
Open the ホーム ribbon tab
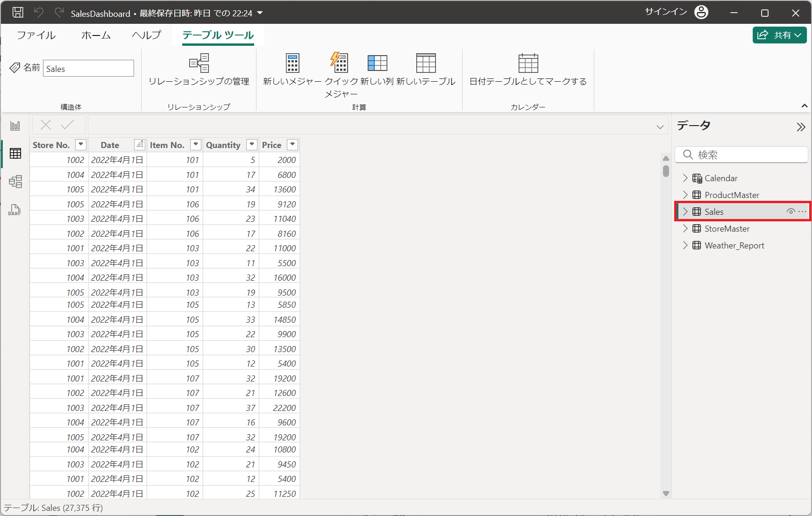(x=96, y=35)
